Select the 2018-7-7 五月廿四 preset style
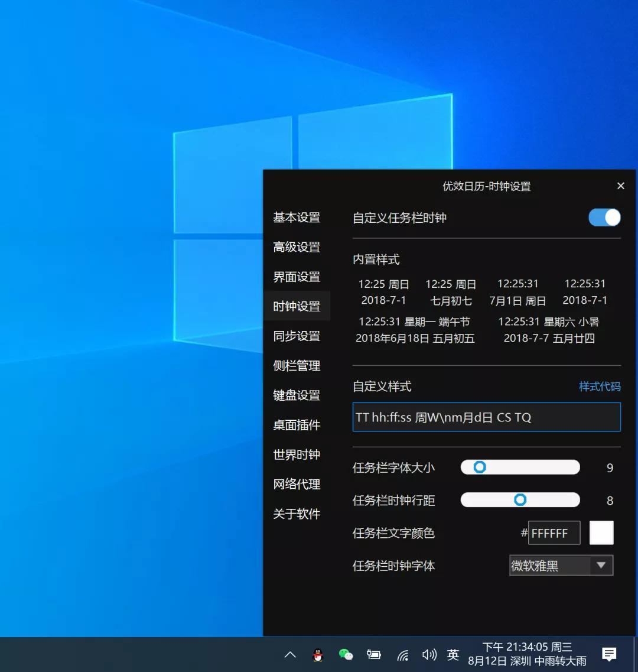The width and height of the screenshot is (638, 672). (549, 330)
